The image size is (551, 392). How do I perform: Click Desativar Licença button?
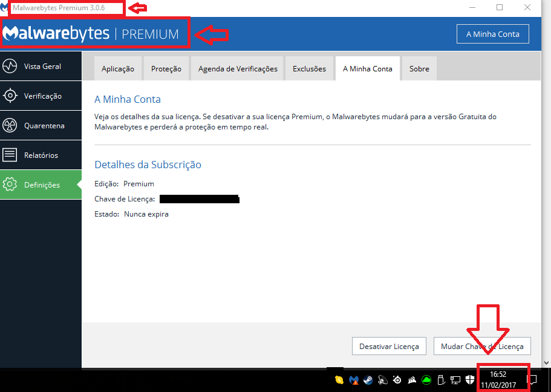[x=389, y=346]
